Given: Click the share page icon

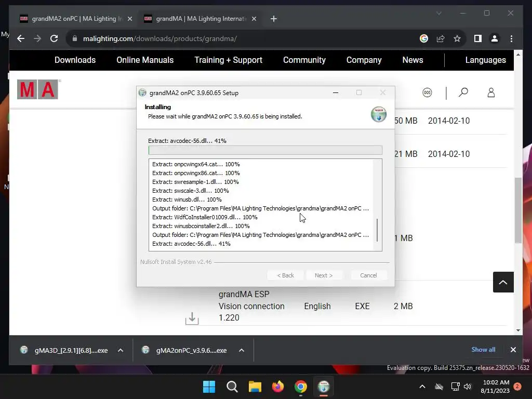Looking at the screenshot, I should (441, 38).
